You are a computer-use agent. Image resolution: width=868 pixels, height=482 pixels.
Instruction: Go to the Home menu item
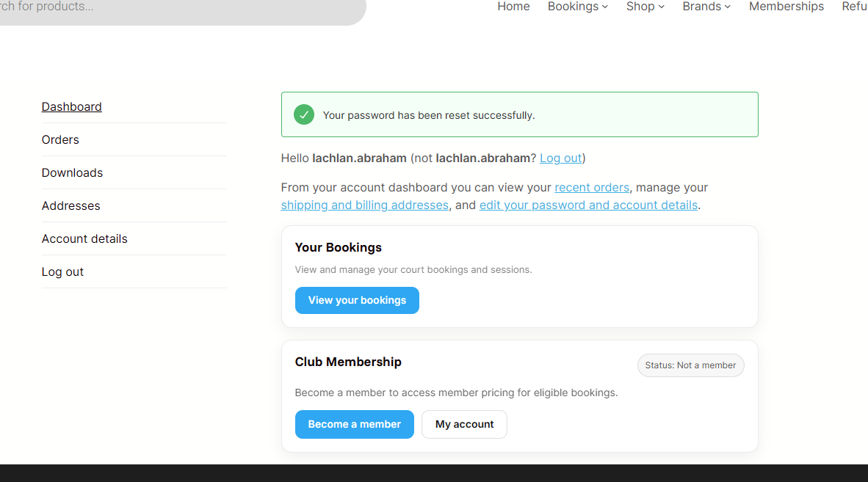tap(513, 7)
